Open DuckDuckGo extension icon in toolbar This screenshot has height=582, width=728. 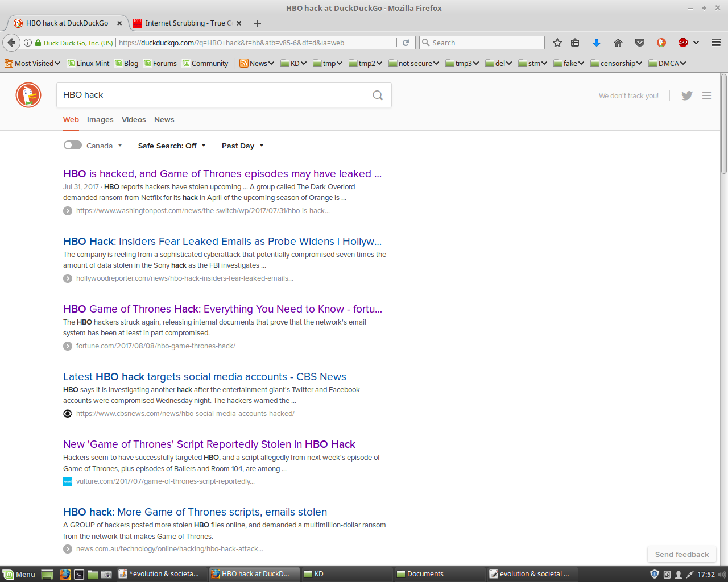pos(661,43)
